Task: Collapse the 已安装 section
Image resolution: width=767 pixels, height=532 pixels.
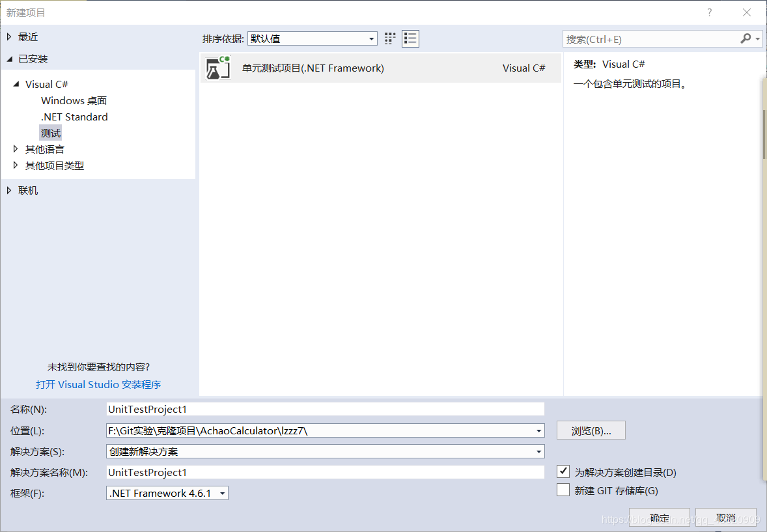Action: 10,59
